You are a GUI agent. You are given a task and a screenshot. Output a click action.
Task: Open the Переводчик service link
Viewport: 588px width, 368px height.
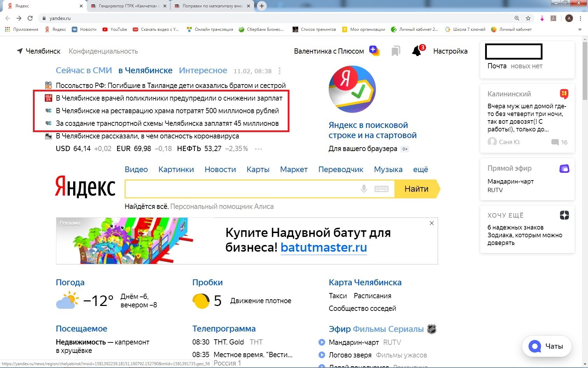click(x=341, y=170)
